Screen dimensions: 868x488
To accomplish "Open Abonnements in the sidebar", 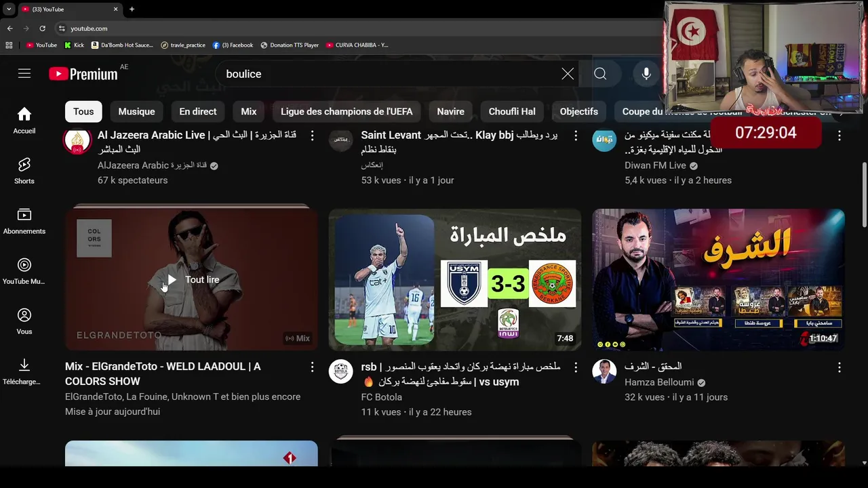I will point(24,221).
